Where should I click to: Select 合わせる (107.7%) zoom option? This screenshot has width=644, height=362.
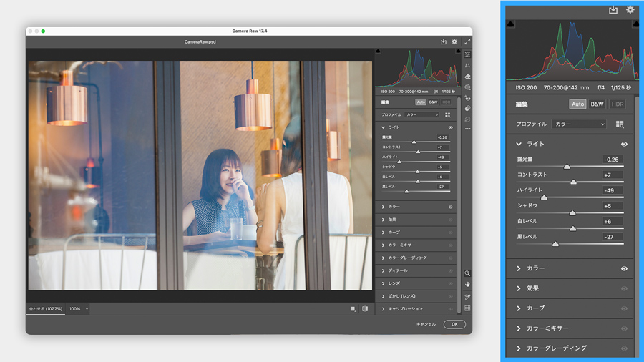(46, 309)
